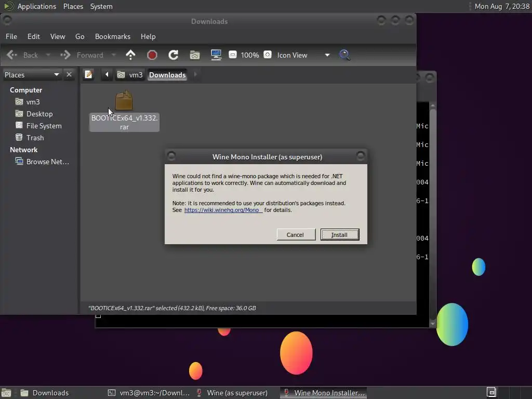Open the Bookmarks menu
Screen dimensions: 532x399
[113, 37]
